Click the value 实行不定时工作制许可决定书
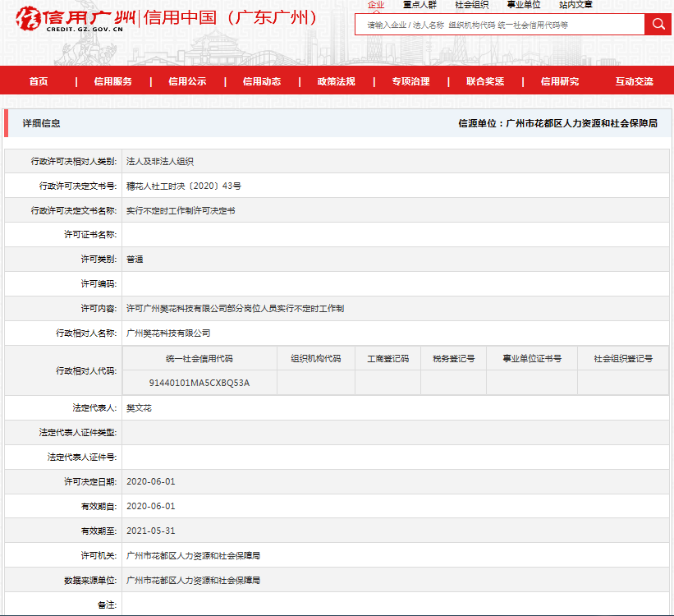 (x=181, y=211)
